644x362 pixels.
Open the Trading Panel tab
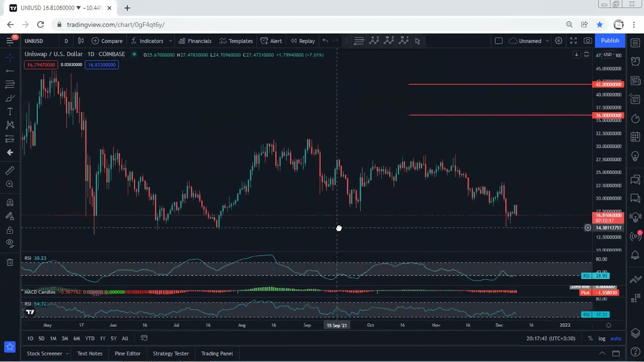pos(217,353)
